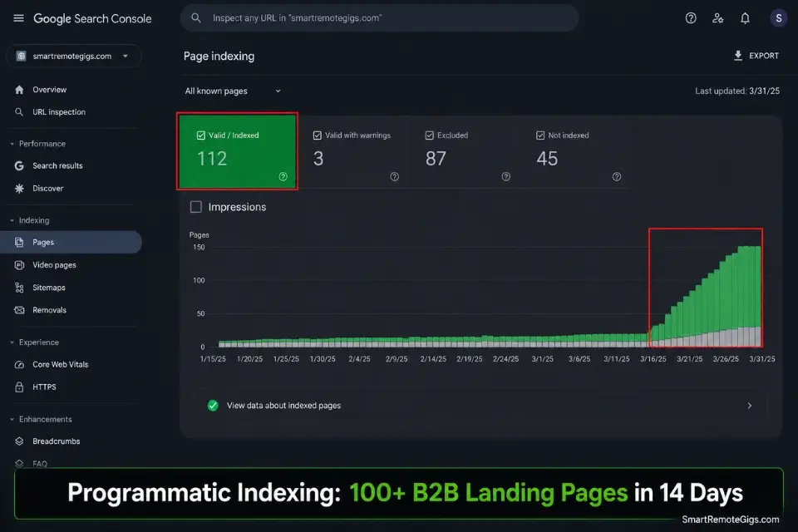Click View data about indexed pages
Image resolution: width=798 pixels, height=532 pixels.
[284, 406]
